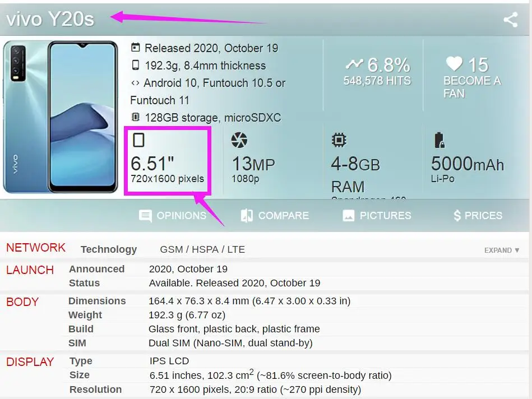Click the popularity trend graph icon
Viewport: 532px width, 399px height.
(354, 64)
